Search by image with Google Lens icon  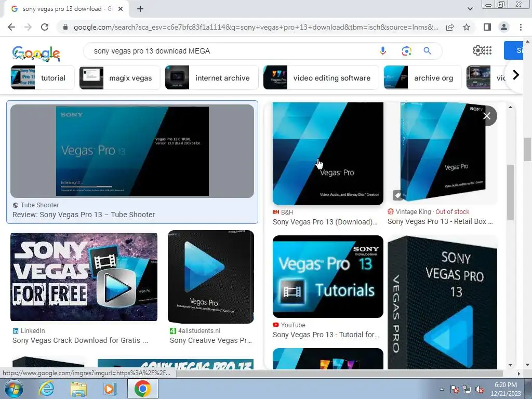coord(406,51)
